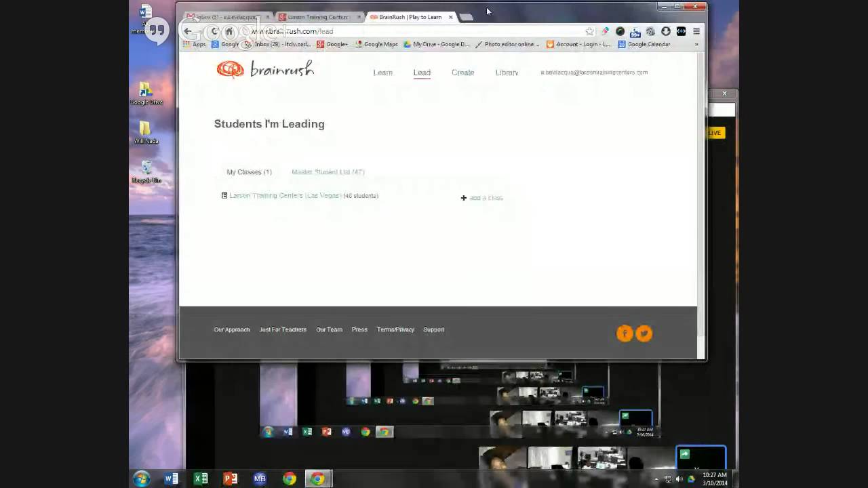This screenshot has width=868, height=488.
Task: Open the Press footer link
Action: point(359,330)
